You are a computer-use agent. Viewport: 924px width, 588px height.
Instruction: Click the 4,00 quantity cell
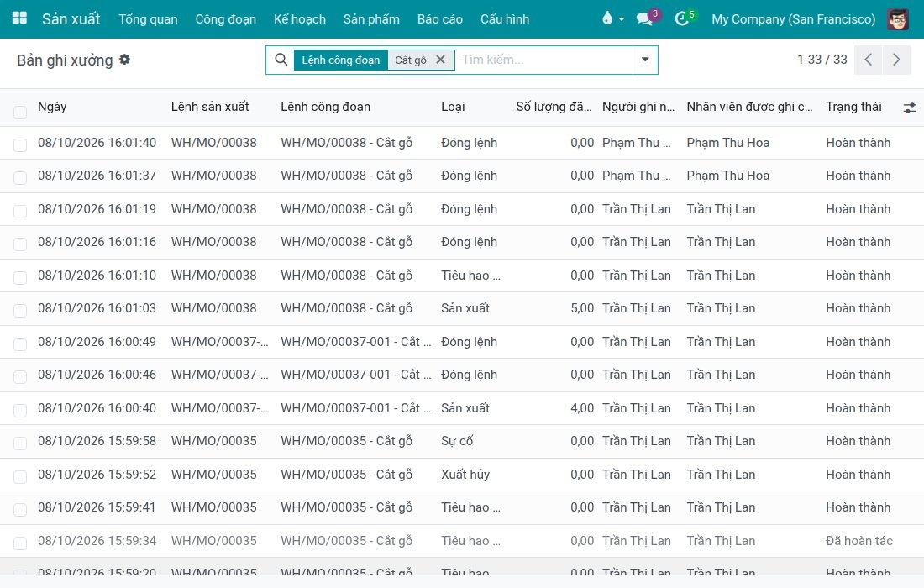click(x=581, y=407)
